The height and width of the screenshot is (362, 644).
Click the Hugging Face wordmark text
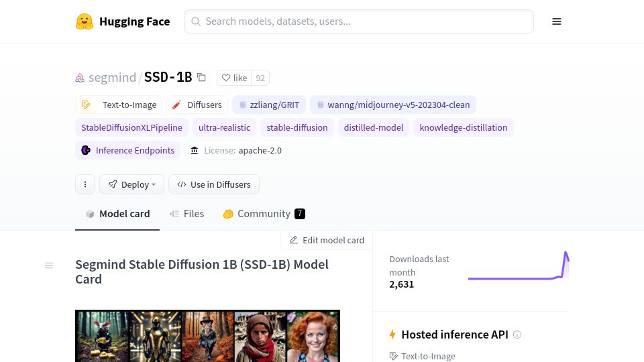pyautogui.click(x=135, y=21)
